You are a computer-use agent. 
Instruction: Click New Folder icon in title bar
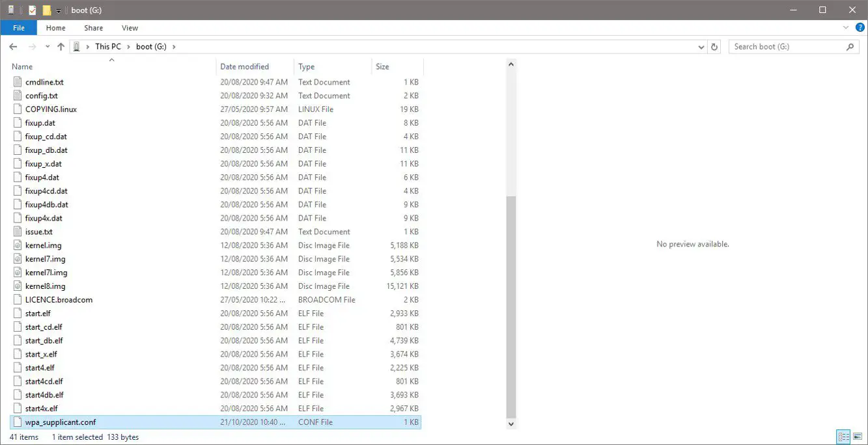[46, 10]
